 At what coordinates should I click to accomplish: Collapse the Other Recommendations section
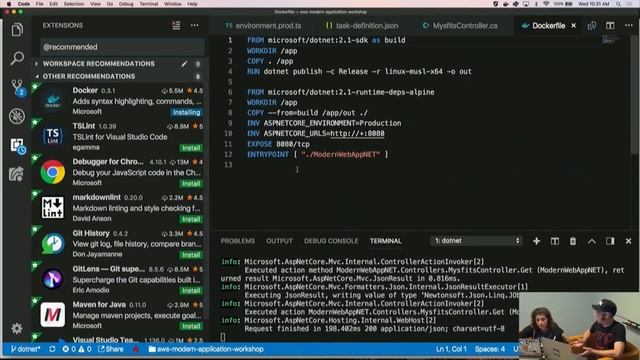coord(89,76)
